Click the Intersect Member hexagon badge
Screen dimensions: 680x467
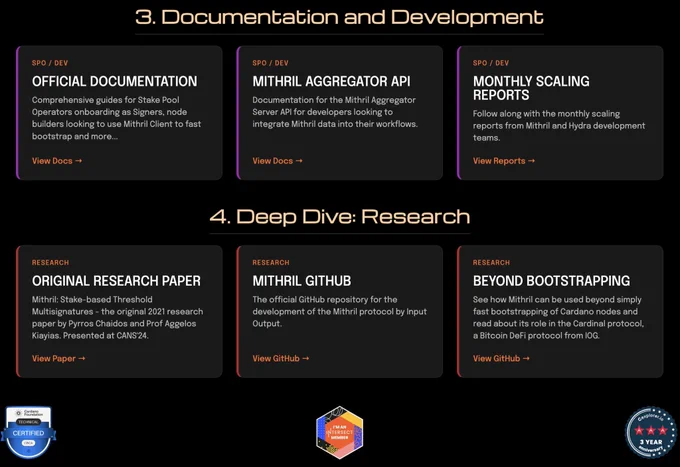340,432
